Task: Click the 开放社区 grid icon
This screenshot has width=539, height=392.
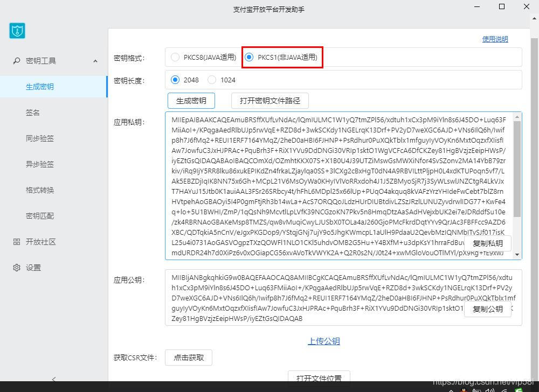Action: pos(17,242)
